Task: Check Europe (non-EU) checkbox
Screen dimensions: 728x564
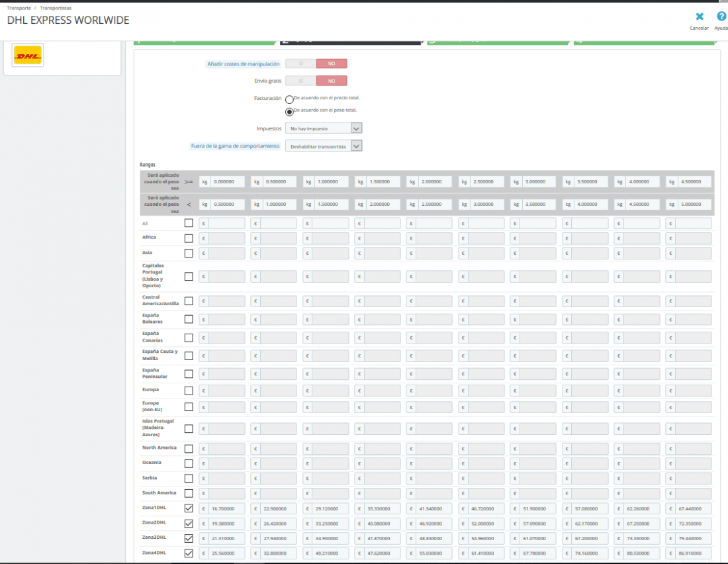Action: click(x=189, y=407)
